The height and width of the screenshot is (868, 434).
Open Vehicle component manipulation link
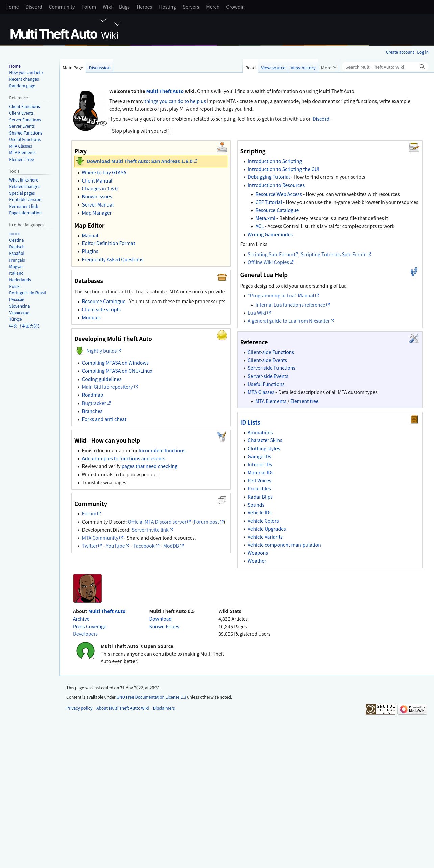(x=284, y=545)
